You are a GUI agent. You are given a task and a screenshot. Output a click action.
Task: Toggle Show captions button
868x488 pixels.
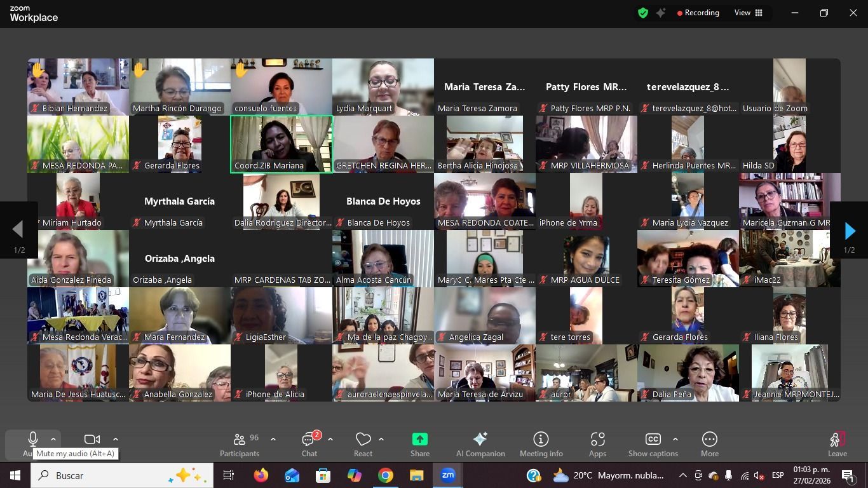(x=653, y=444)
